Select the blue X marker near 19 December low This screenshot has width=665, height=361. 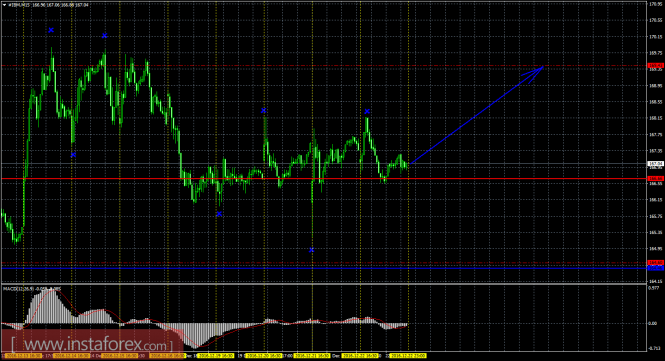[219, 214]
